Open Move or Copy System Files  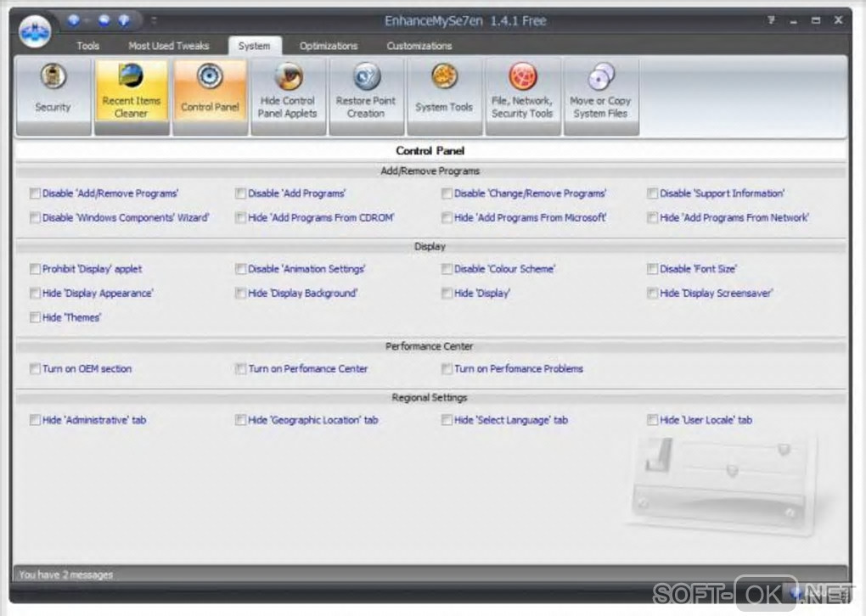tap(601, 96)
